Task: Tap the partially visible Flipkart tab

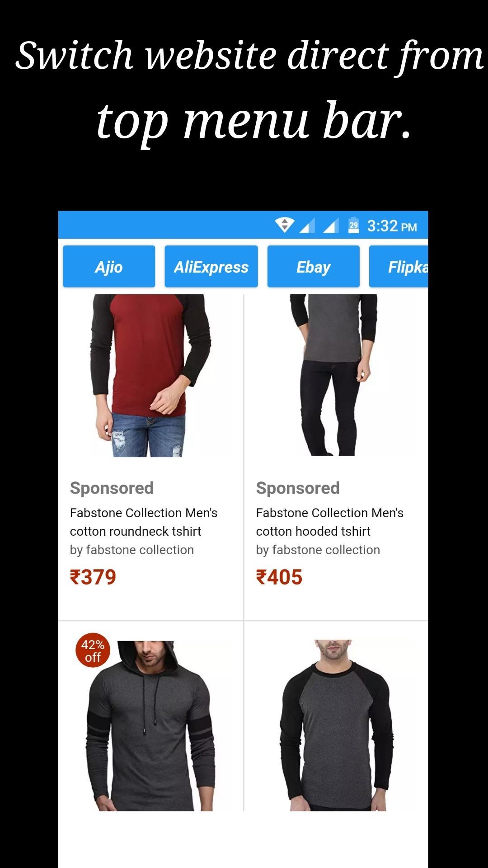Action: [399, 266]
